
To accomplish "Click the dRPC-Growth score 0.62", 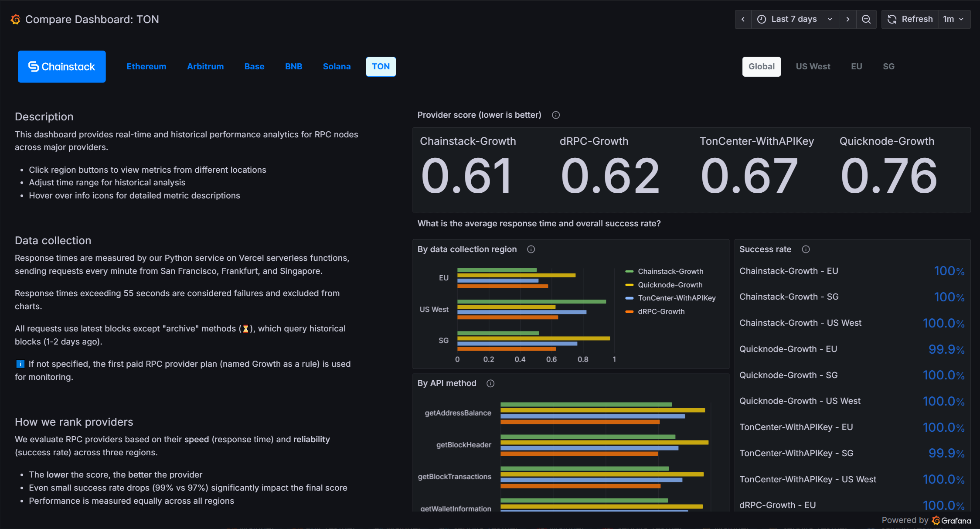I will click(610, 176).
